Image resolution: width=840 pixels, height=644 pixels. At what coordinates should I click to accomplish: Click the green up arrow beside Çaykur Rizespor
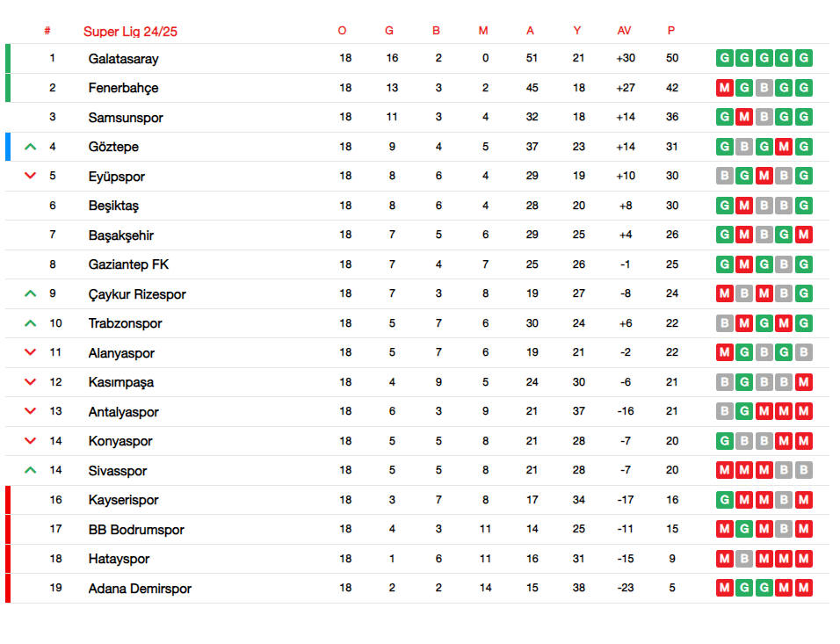[x=31, y=293]
